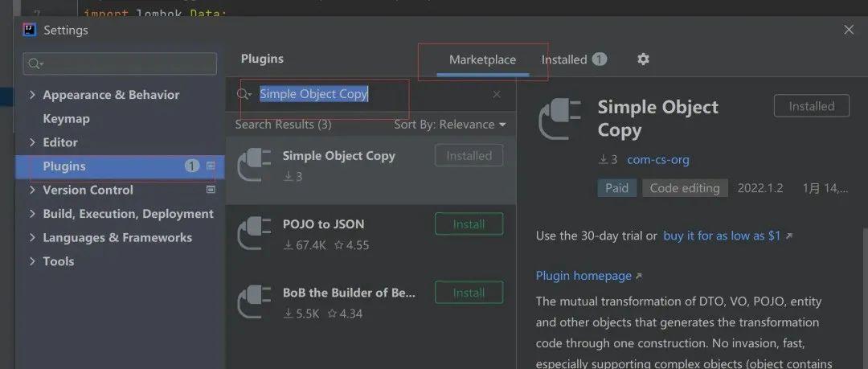
Task: Click the IntelliJ logo in Settings title
Action: (x=30, y=30)
